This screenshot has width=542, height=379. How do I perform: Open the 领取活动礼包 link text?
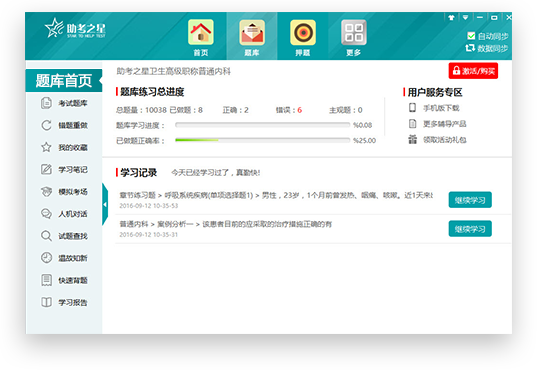445,140
